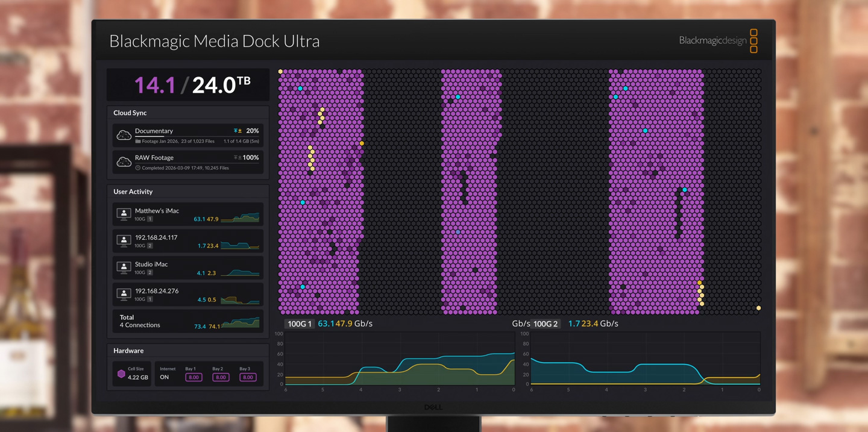Viewport: 868px width, 432px height.
Task: Toggle the Internet ON status
Action: (x=165, y=377)
